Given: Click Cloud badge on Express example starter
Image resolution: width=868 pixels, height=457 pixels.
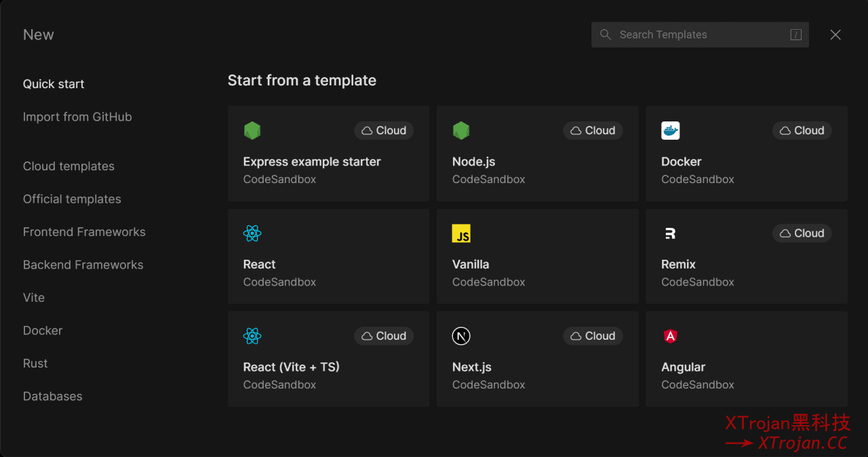Looking at the screenshot, I should point(384,131).
